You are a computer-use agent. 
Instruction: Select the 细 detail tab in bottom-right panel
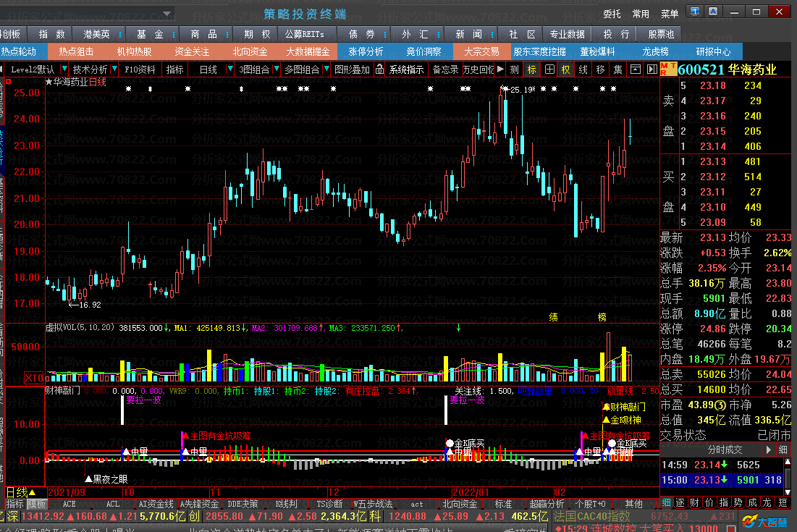(x=666, y=502)
